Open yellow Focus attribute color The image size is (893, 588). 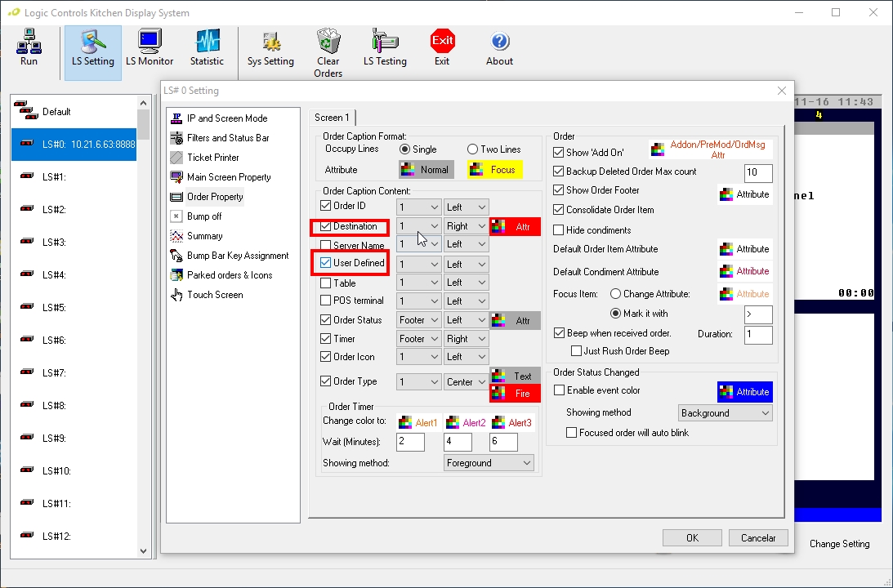494,170
